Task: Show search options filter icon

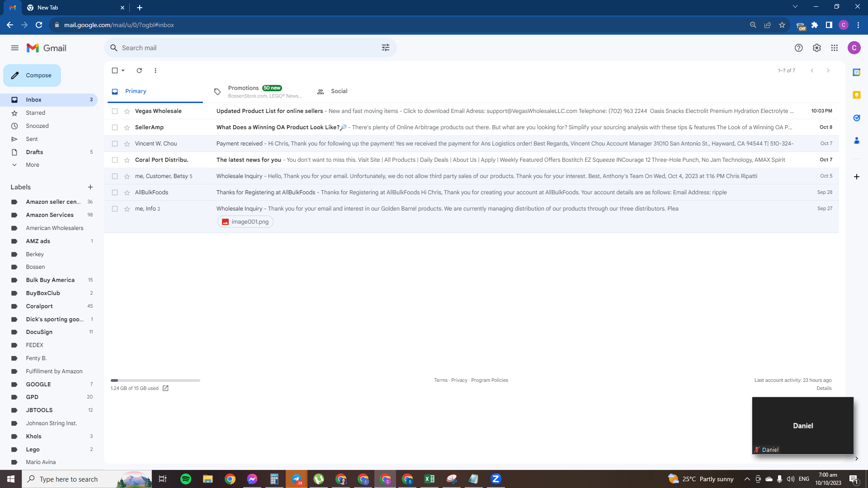Action: click(386, 48)
